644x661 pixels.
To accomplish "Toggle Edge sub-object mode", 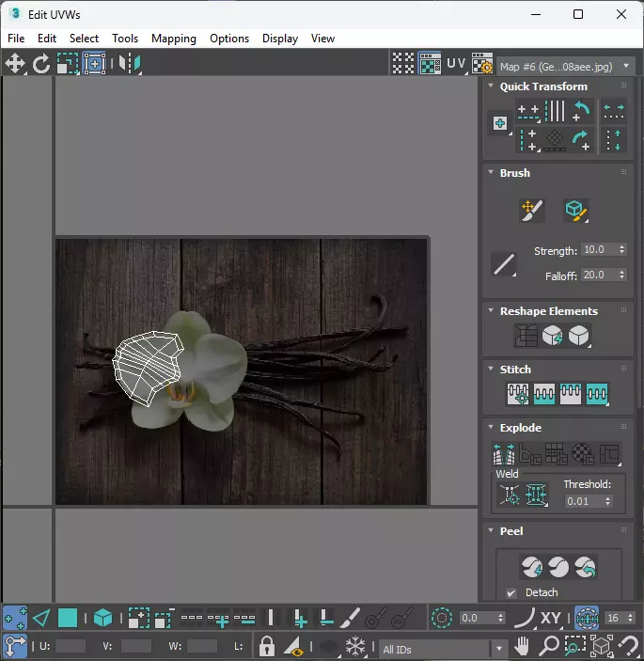I will (x=41, y=619).
